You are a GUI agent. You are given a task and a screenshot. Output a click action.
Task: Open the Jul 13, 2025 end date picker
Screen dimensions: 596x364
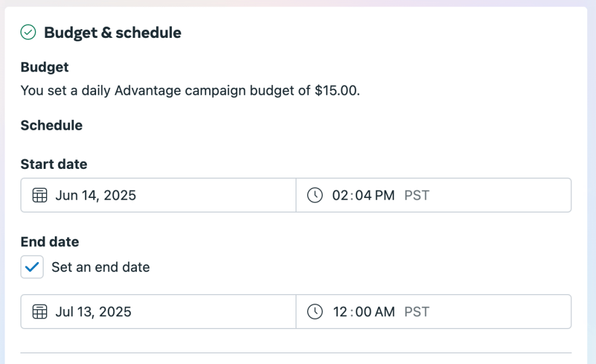tap(93, 312)
